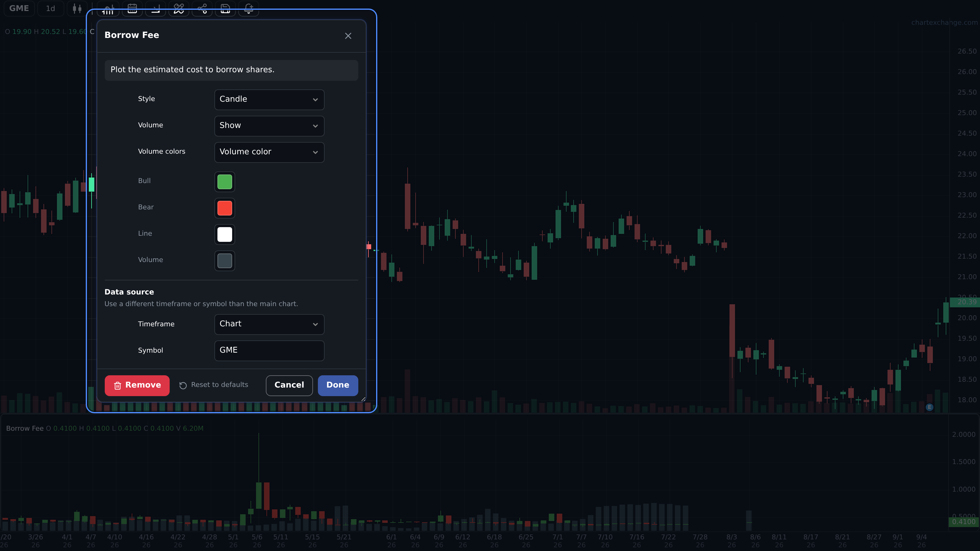The width and height of the screenshot is (980, 551).
Task: Click the save chart floppy icon
Action: [225, 8]
